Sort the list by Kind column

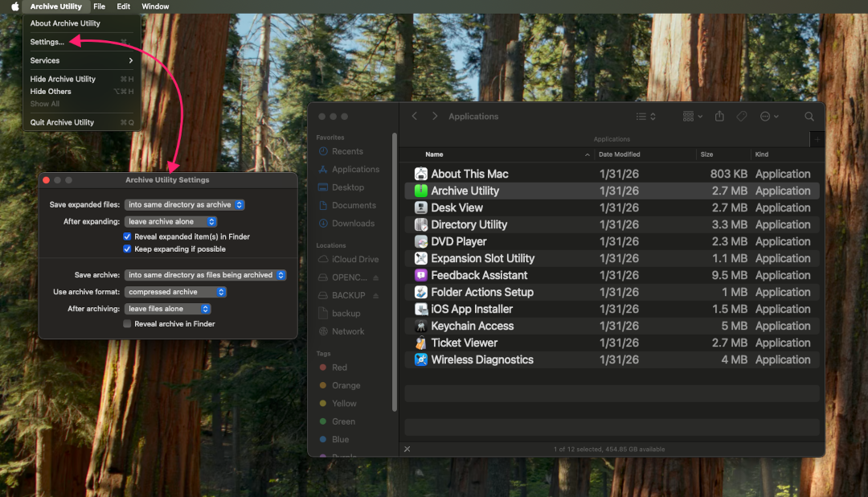762,154
